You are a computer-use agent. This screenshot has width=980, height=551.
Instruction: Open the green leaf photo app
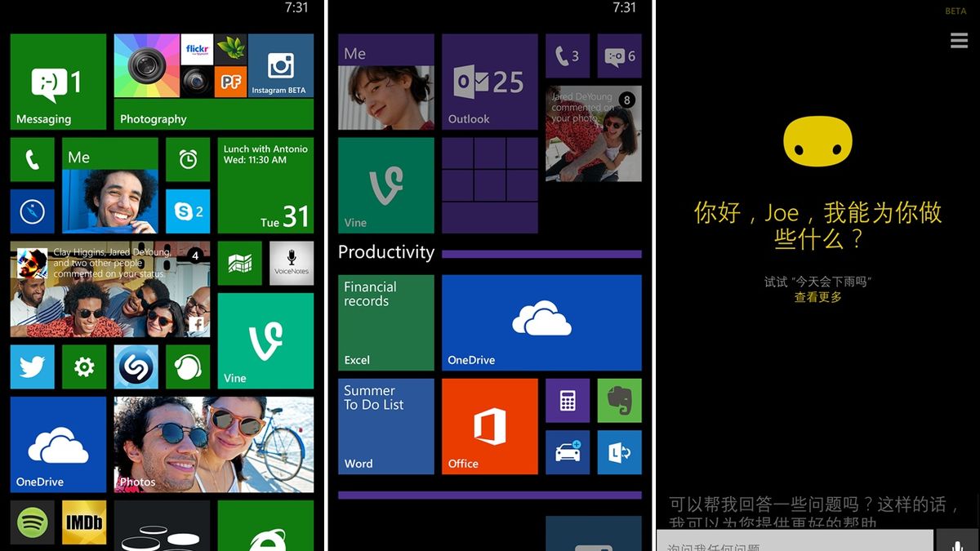tap(231, 49)
